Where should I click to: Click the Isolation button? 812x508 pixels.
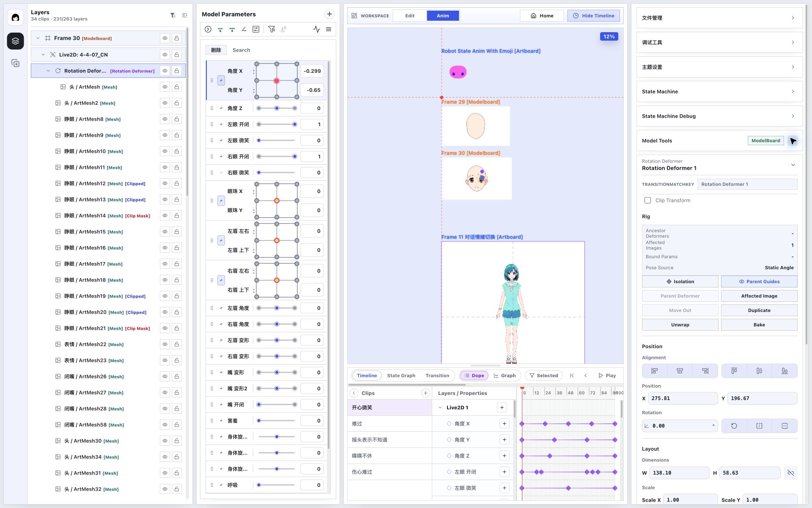tap(680, 282)
